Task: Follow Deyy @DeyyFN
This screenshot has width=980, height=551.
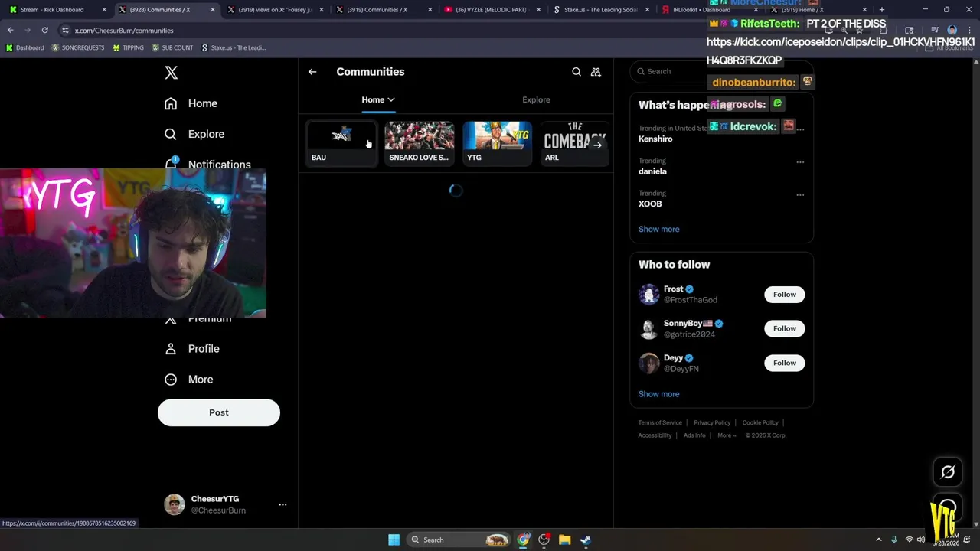Action: tap(784, 363)
